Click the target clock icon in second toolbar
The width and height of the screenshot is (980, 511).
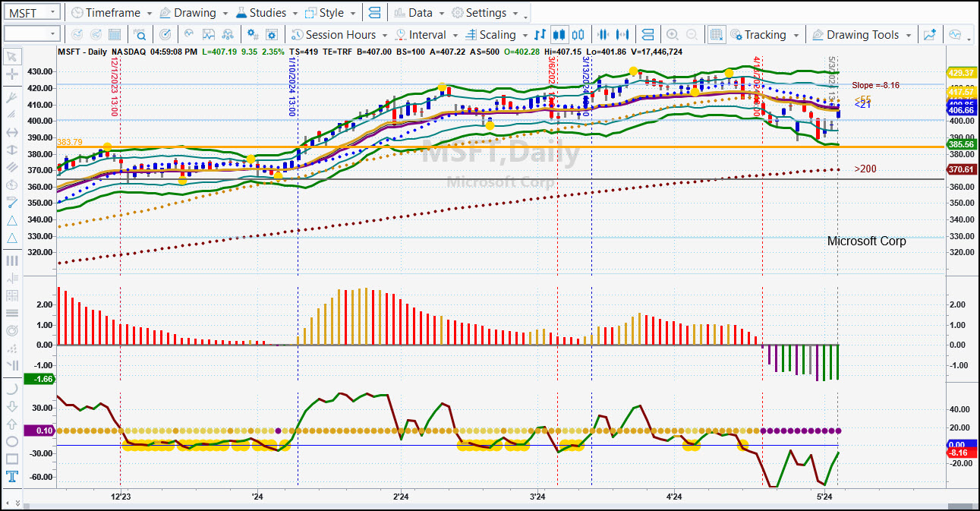coord(165,35)
